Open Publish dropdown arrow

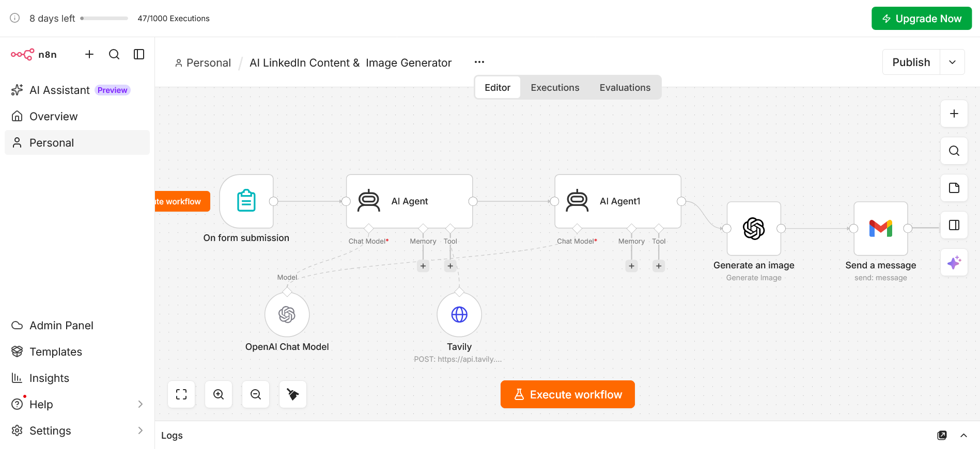tap(953, 62)
